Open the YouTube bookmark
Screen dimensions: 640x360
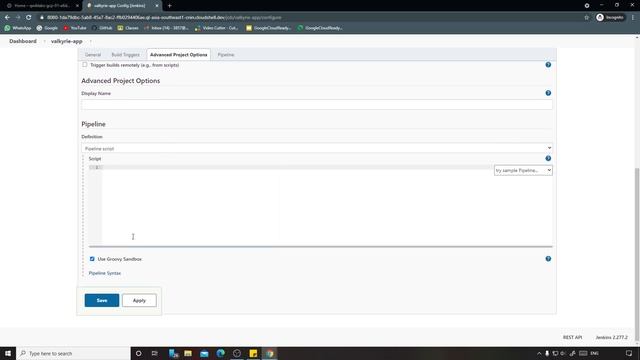75,28
